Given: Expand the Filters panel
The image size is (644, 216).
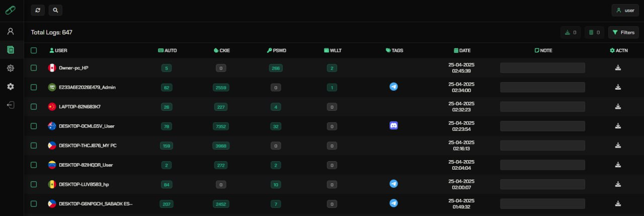Looking at the screenshot, I should coord(623,32).
